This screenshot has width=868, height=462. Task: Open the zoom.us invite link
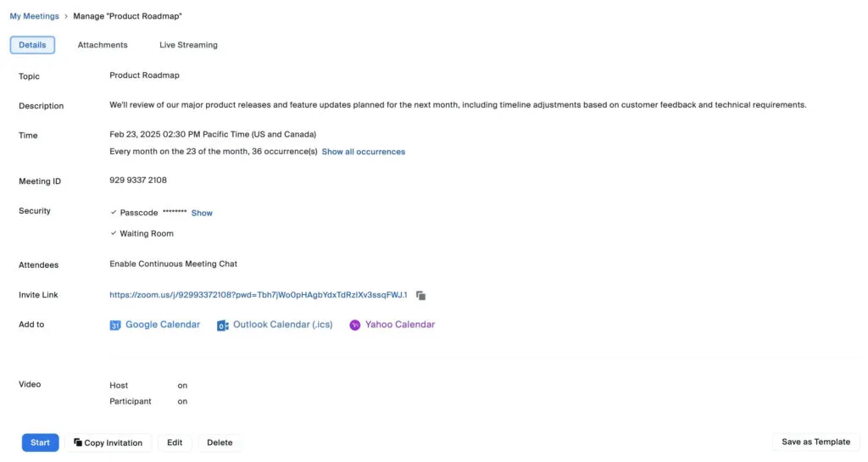tap(258, 295)
